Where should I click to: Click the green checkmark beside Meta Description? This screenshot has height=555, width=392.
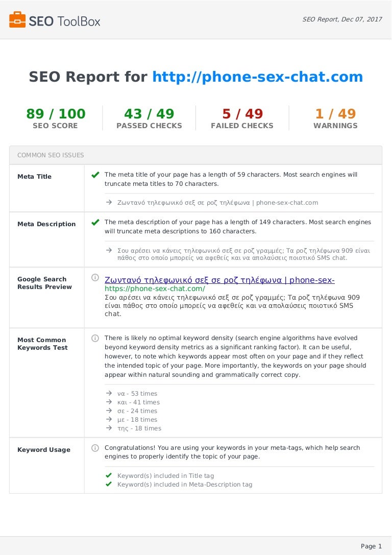pos(95,222)
